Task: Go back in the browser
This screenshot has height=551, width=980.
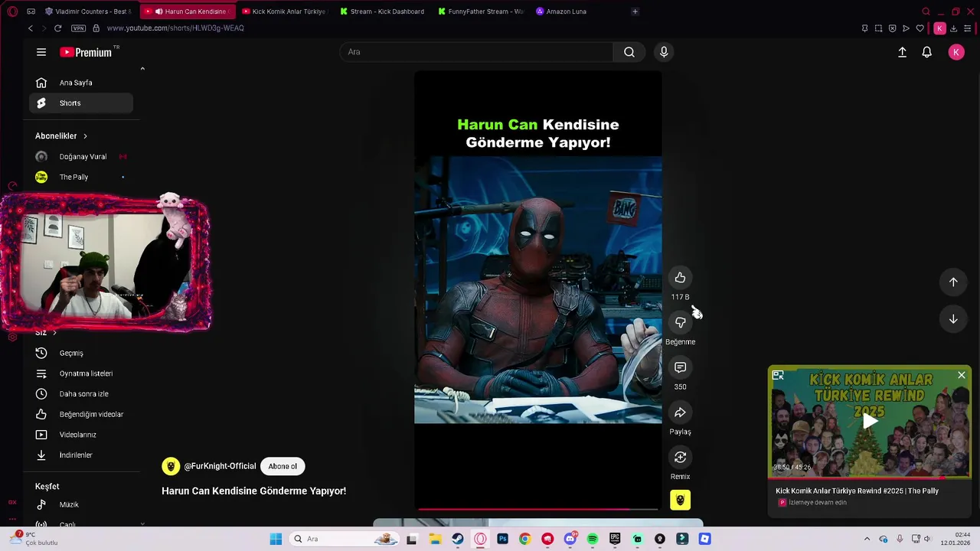Action: pyautogui.click(x=31, y=28)
